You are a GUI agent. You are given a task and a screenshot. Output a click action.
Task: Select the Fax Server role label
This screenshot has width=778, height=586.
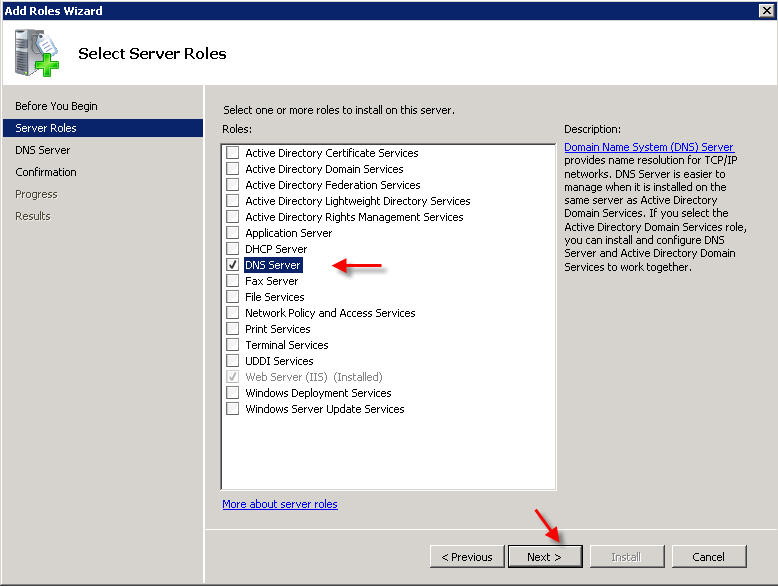[271, 281]
